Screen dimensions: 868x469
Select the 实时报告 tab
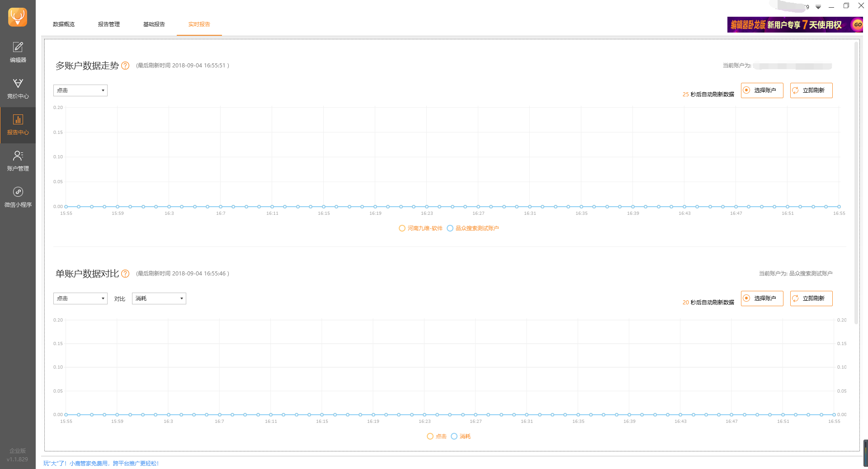click(199, 24)
